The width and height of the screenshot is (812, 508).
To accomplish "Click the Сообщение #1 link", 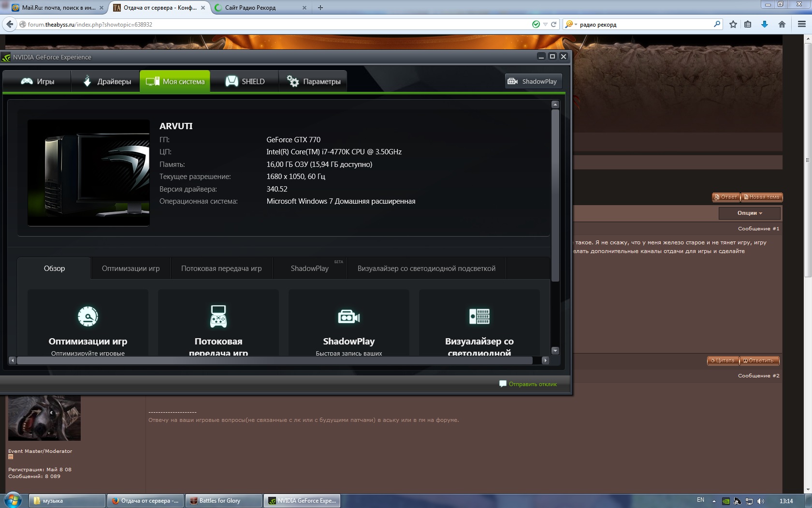I will click(x=758, y=228).
